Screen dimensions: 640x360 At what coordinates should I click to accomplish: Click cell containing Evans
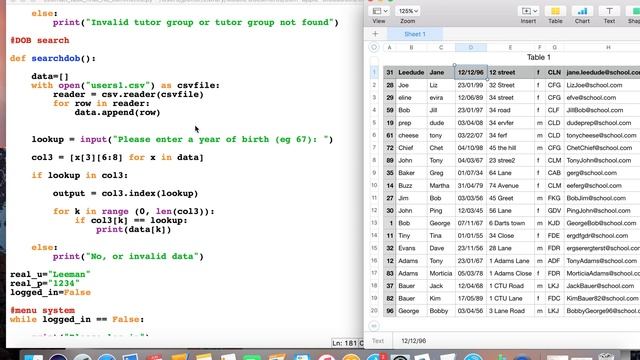411,248
